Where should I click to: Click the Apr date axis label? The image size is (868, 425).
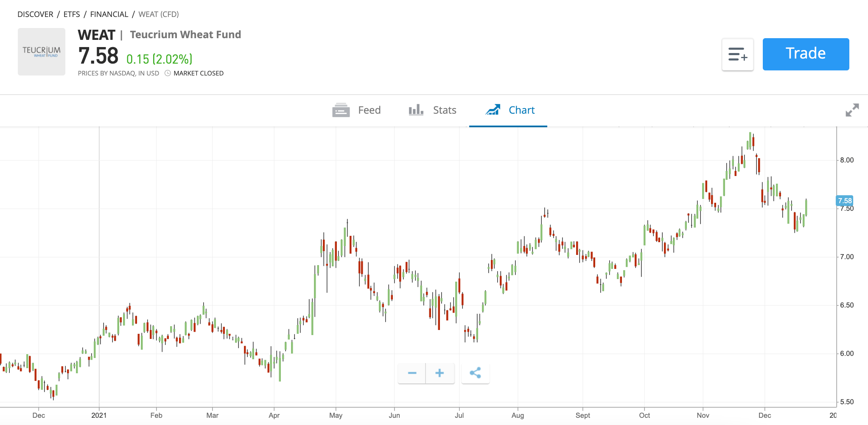pos(274,415)
